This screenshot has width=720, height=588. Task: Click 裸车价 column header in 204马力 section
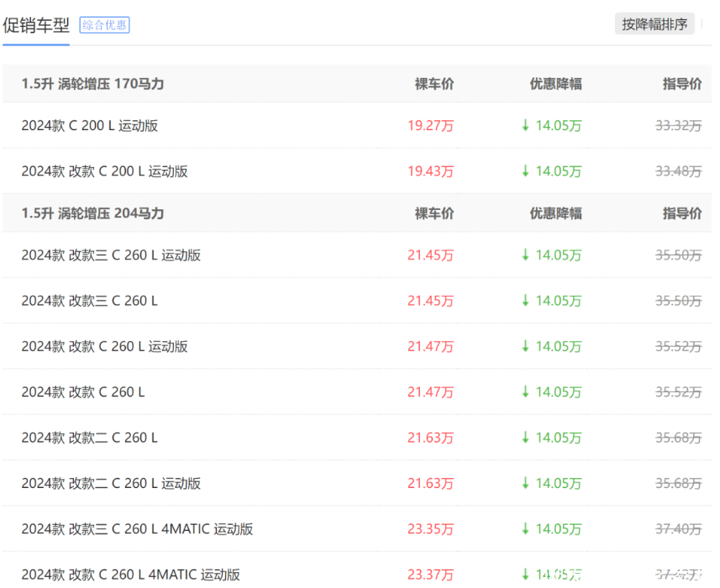click(434, 213)
